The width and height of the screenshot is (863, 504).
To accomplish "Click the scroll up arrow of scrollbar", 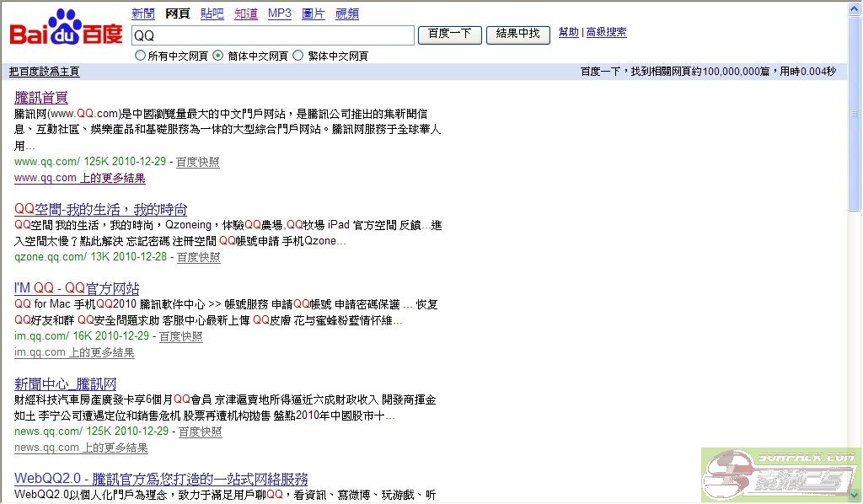I will [x=855, y=8].
